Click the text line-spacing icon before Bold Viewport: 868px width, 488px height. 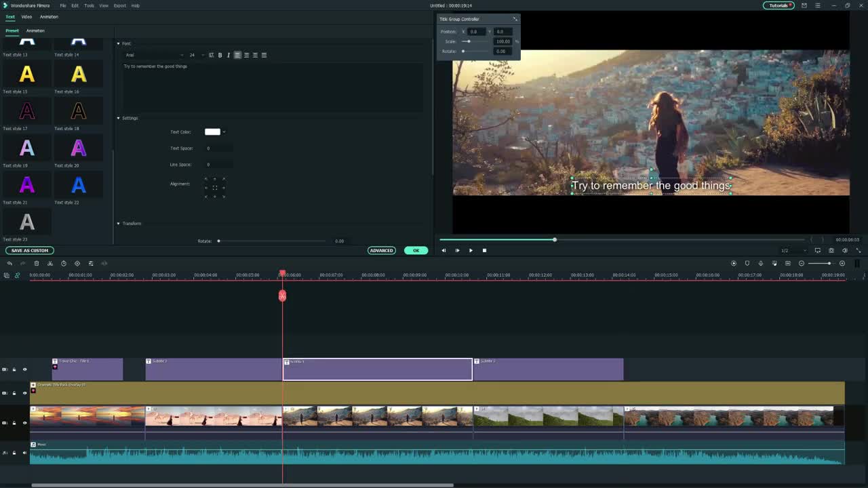[x=211, y=55]
